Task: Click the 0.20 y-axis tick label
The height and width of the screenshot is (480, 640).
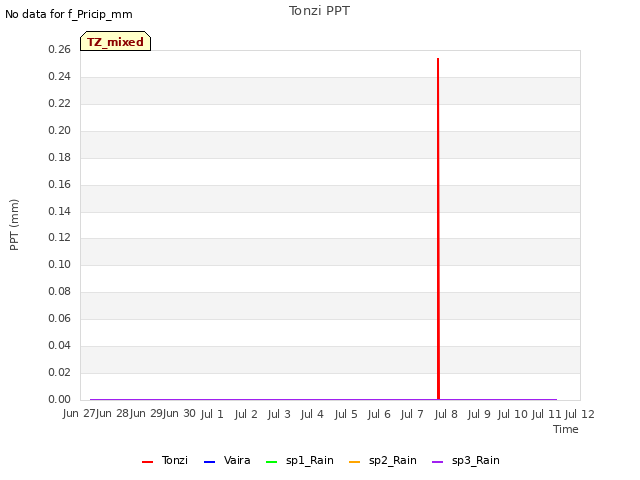Action: (x=59, y=130)
